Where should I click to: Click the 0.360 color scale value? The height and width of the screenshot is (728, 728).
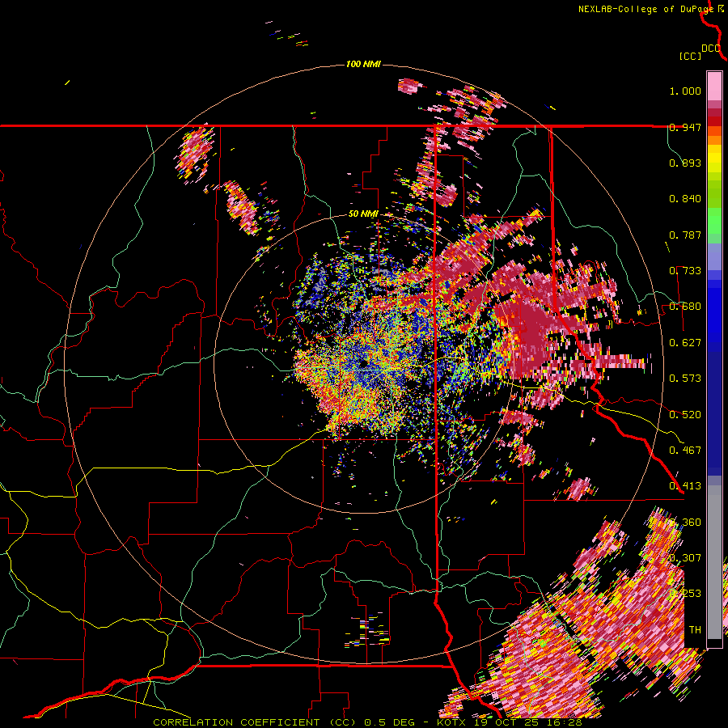tap(685, 523)
